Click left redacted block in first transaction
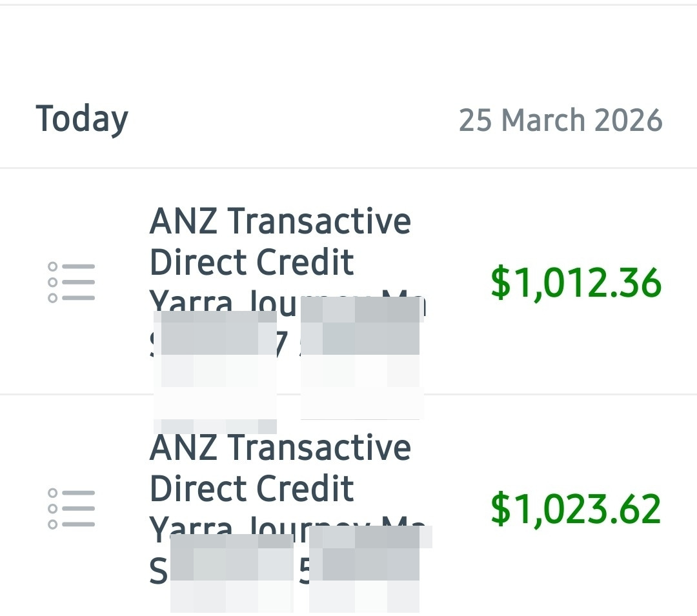 click(215, 372)
